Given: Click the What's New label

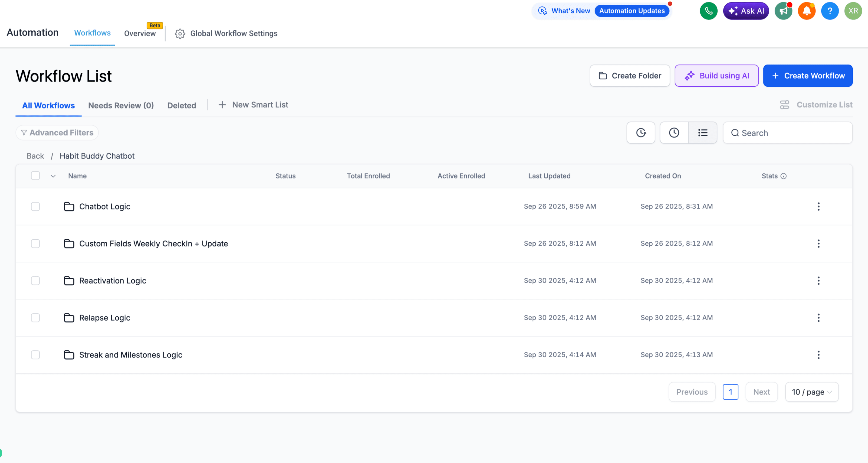Looking at the screenshot, I should [570, 11].
